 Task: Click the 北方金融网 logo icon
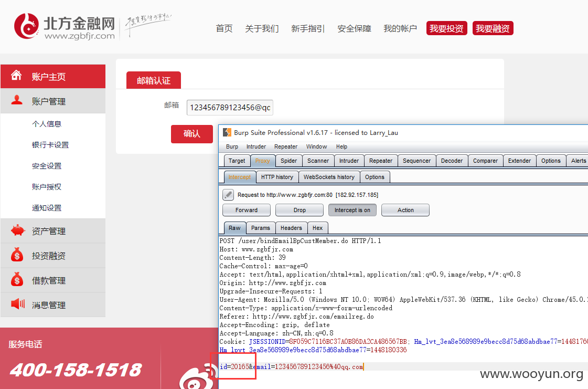pyautogui.click(x=26, y=26)
